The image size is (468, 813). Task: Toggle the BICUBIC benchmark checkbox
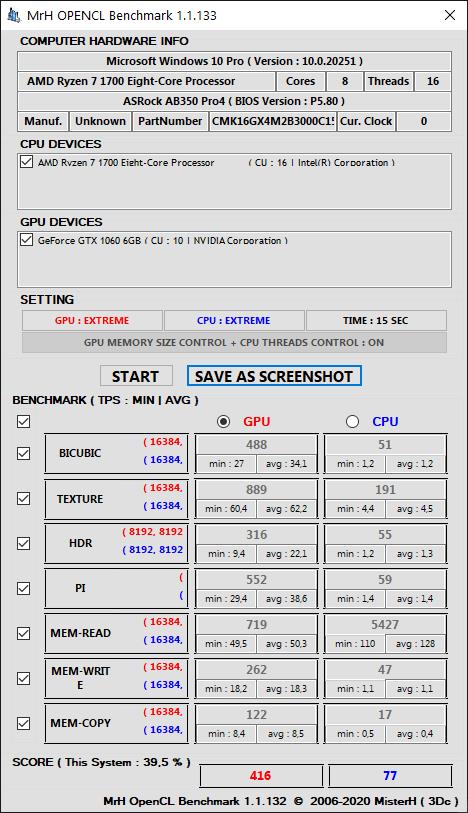23,453
